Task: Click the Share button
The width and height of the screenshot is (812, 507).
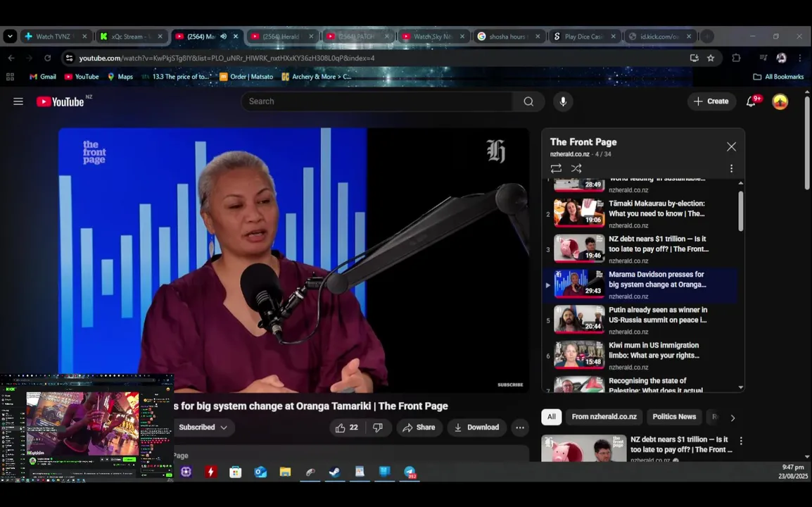Action: [x=419, y=427]
